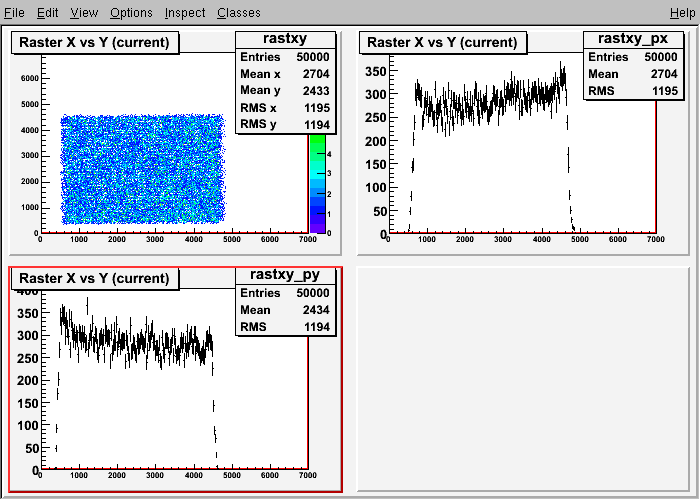Click the bottom-left Raster X vs Y title

(95, 279)
